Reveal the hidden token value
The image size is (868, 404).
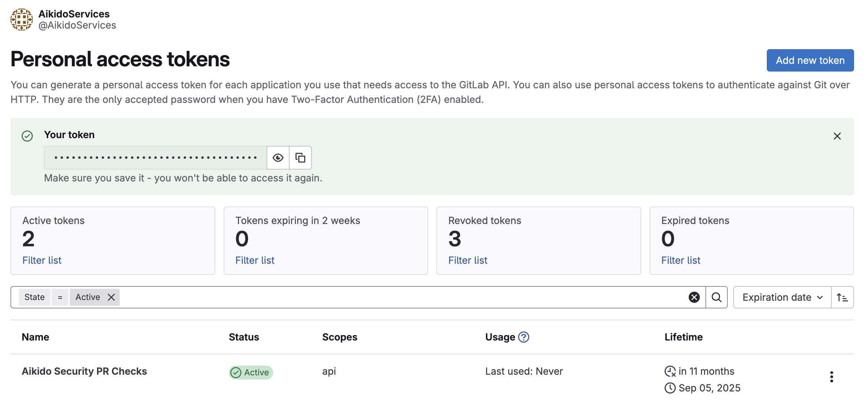coord(277,158)
